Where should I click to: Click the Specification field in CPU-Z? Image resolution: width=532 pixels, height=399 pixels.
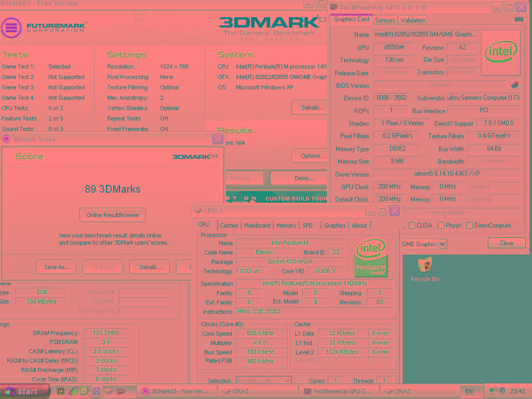coord(314,283)
